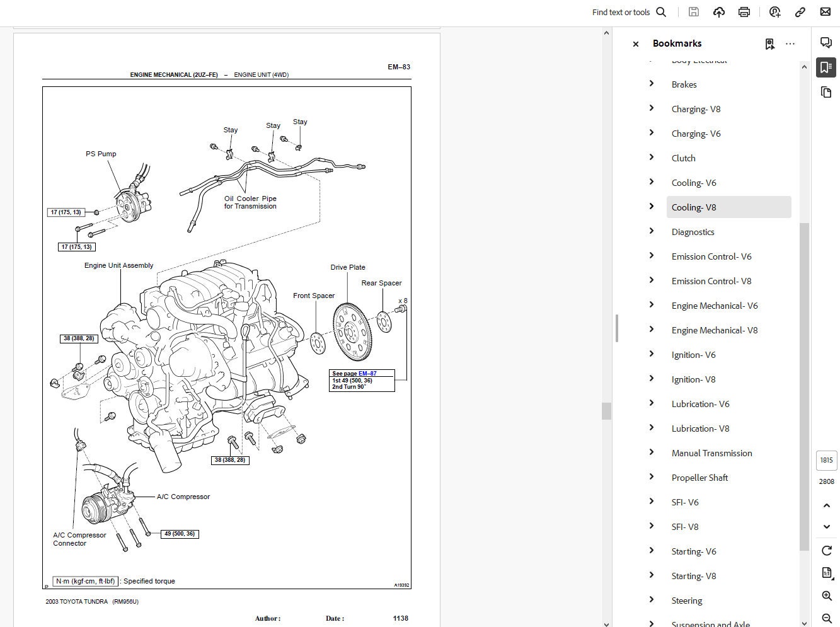Click the fit page display icon
This screenshot has width=840, height=627.
[x=827, y=573]
